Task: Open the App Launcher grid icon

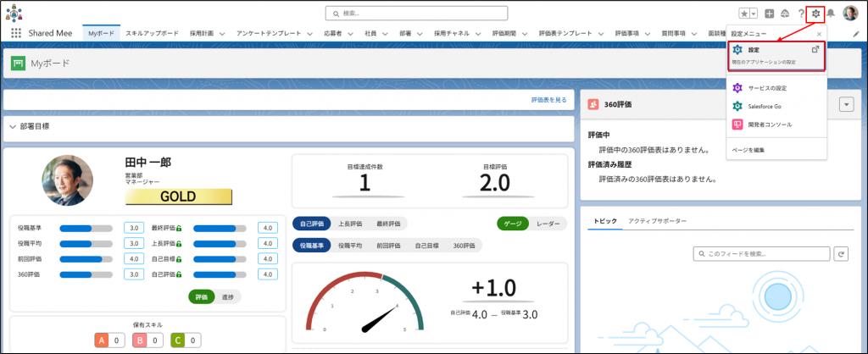Action: (x=16, y=33)
